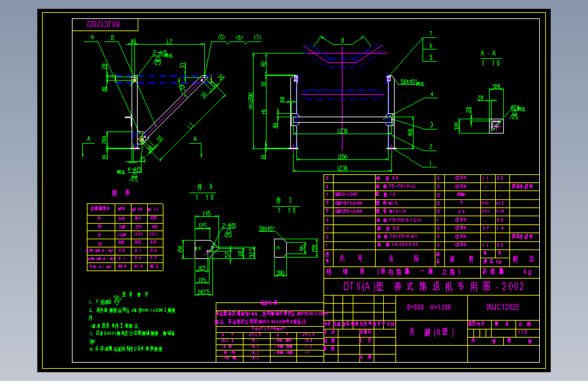
Task: Select the callout number "4" right of the front view
Action: pyautogui.click(x=431, y=94)
